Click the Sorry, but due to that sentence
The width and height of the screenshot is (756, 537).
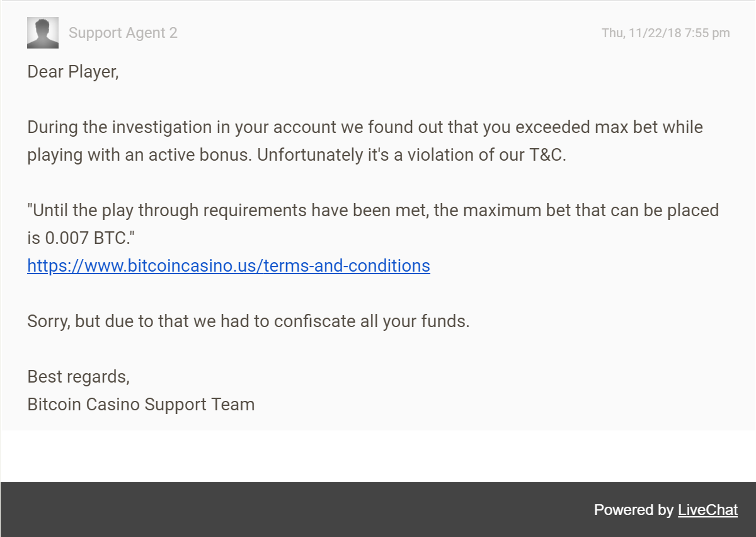[248, 321]
